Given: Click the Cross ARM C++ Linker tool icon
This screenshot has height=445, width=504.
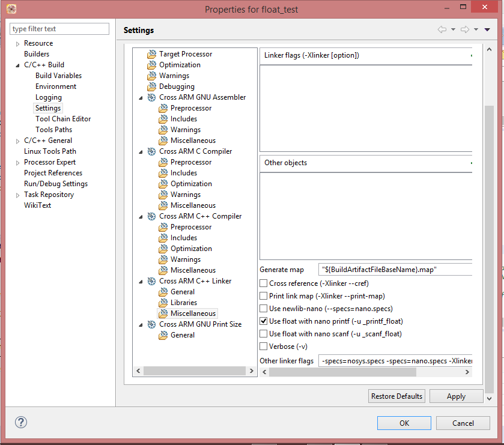Looking at the screenshot, I should click(152, 281).
